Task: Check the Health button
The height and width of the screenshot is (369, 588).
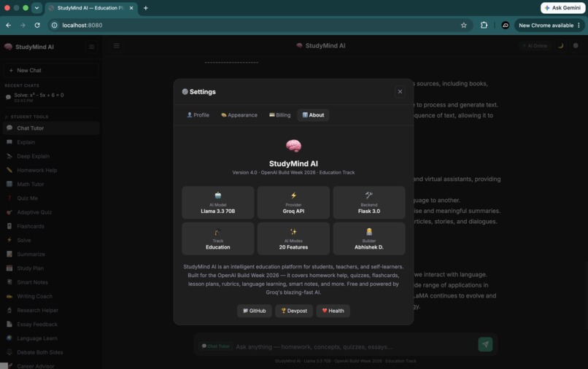Action: (333, 311)
